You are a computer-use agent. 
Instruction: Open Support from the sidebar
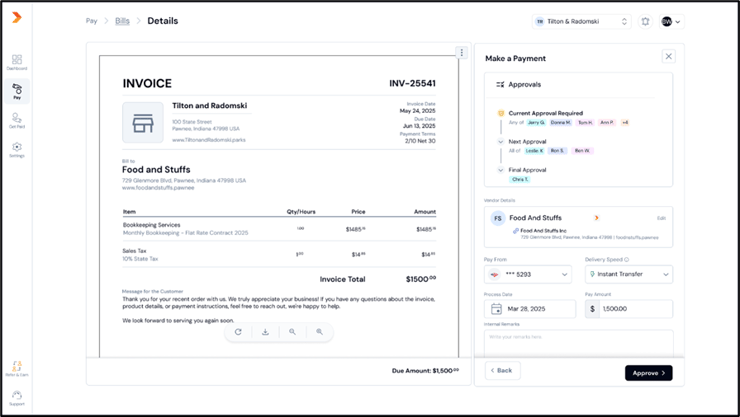pyautogui.click(x=17, y=398)
